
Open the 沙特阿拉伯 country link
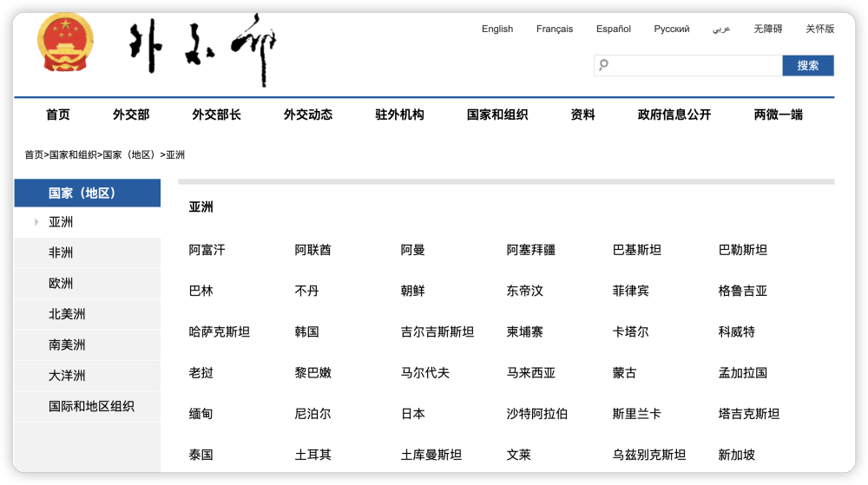(537, 414)
